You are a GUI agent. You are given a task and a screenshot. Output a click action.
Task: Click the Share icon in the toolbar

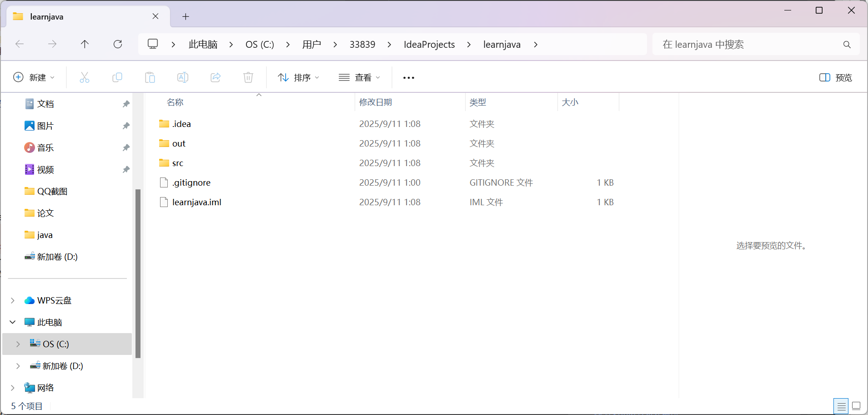(215, 77)
